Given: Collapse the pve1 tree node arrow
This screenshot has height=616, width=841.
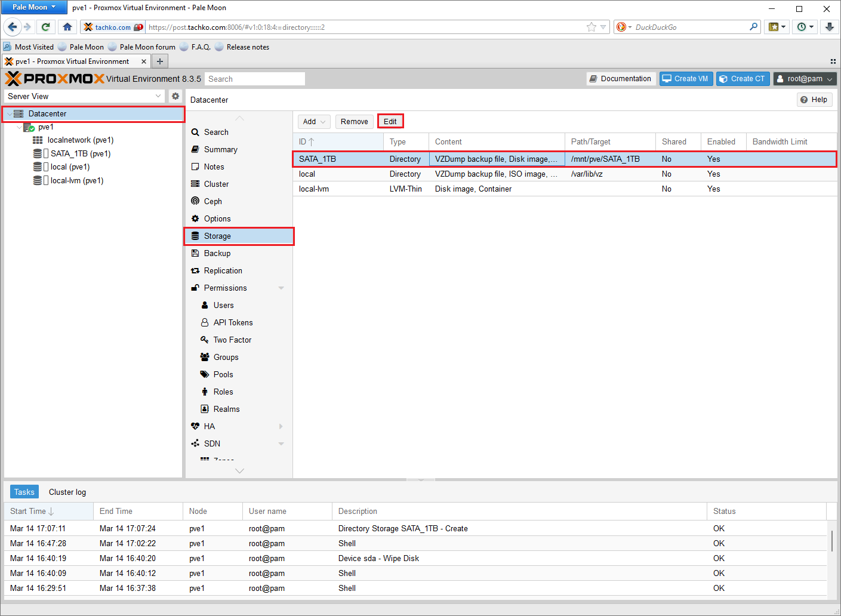Looking at the screenshot, I should [19, 127].
